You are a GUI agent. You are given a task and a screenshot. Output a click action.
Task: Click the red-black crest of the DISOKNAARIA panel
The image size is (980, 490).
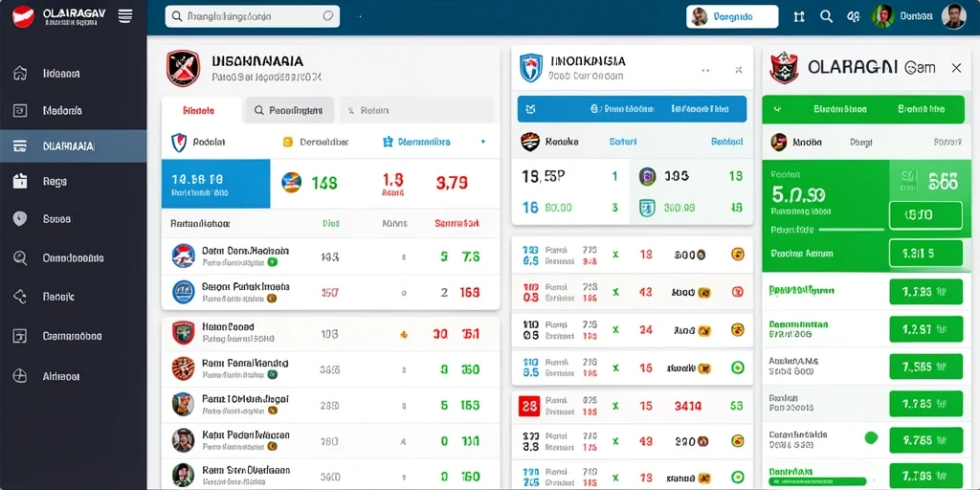(x=183, y=68)
